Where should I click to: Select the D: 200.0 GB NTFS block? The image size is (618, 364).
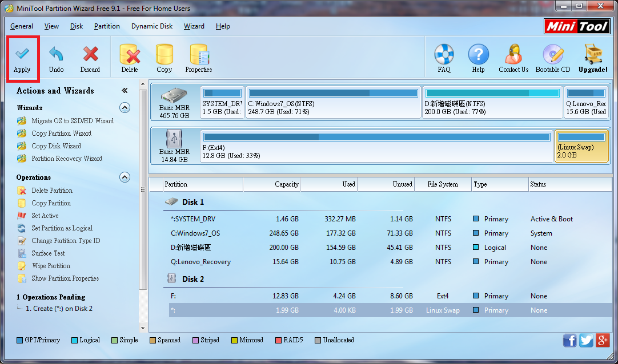(x=492, y=102)
